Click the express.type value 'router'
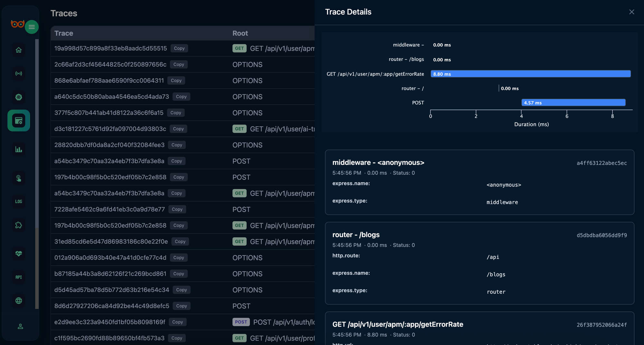Screen dimensions: 644x345 (496, 292)
